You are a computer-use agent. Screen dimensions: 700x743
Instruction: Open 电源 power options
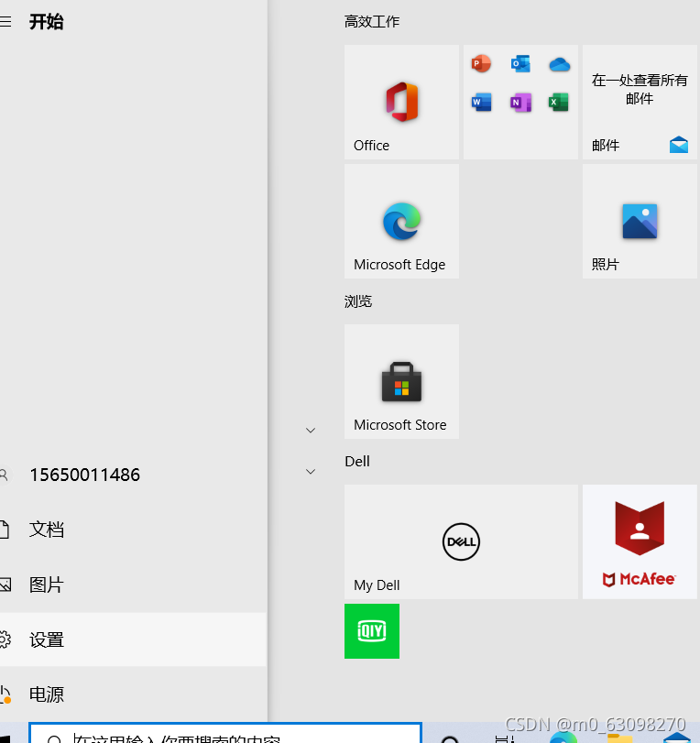pos(133,694)
